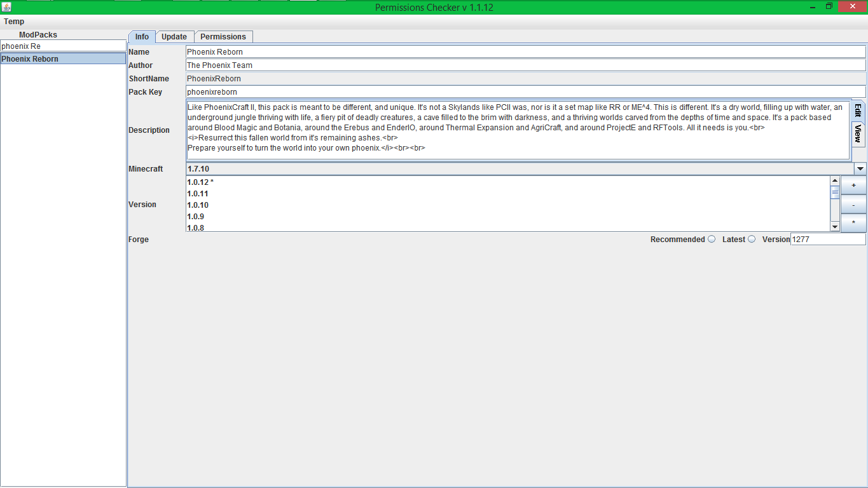Click the Forge Version number field
Image resolution: width=868 pixels, height=488 pixels.
828,240
